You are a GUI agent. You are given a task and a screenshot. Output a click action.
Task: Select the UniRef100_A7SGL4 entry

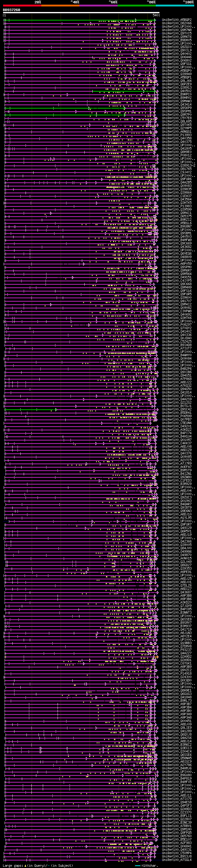coord(177,860)
